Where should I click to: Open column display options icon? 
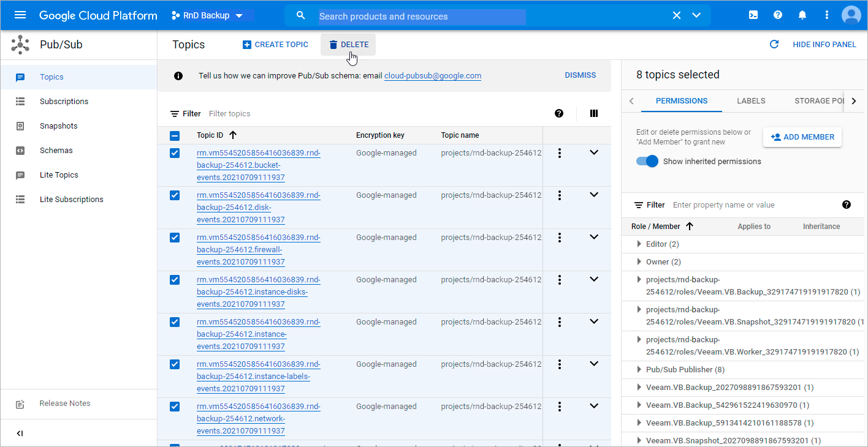coord(593,113)
